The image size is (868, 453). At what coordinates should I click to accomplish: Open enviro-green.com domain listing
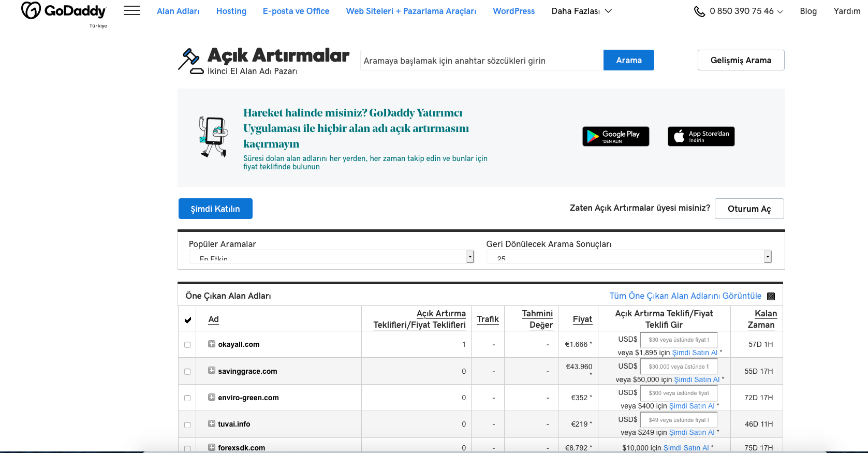coord(248,398)
